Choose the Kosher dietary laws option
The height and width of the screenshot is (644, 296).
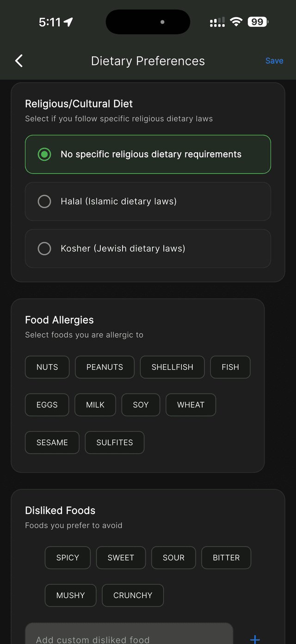click(148, 249)
